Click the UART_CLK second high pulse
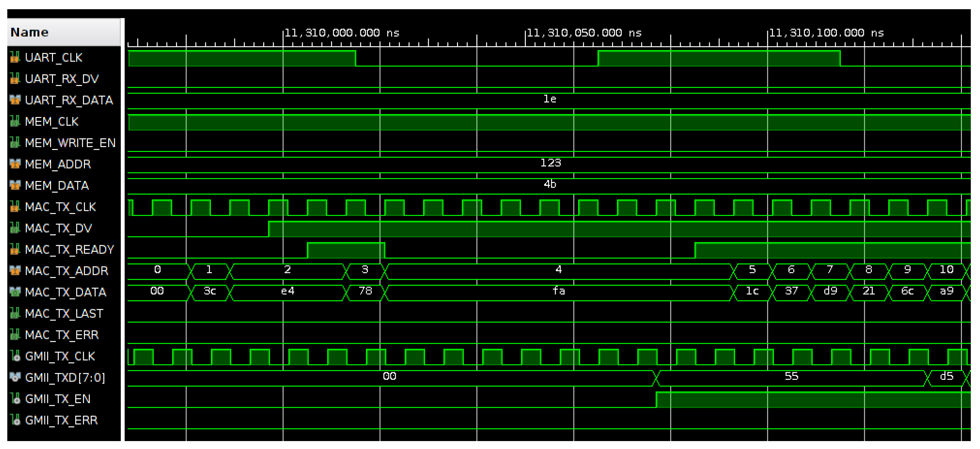 tap(719, 58)
